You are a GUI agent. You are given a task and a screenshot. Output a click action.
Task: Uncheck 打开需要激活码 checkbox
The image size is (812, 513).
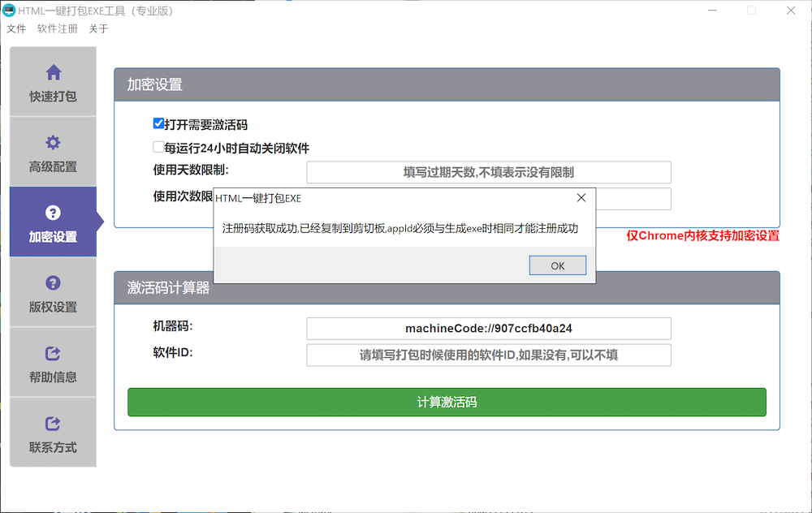coord(158,124)
